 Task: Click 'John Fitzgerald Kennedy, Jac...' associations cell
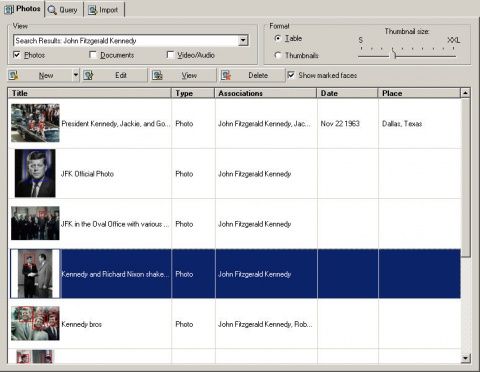click(265, 124)
